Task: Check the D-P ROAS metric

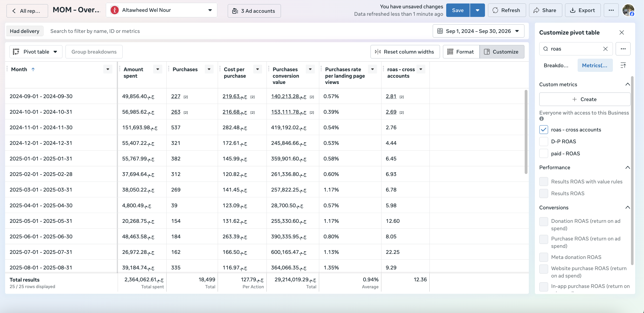Action: pos(543,141)
